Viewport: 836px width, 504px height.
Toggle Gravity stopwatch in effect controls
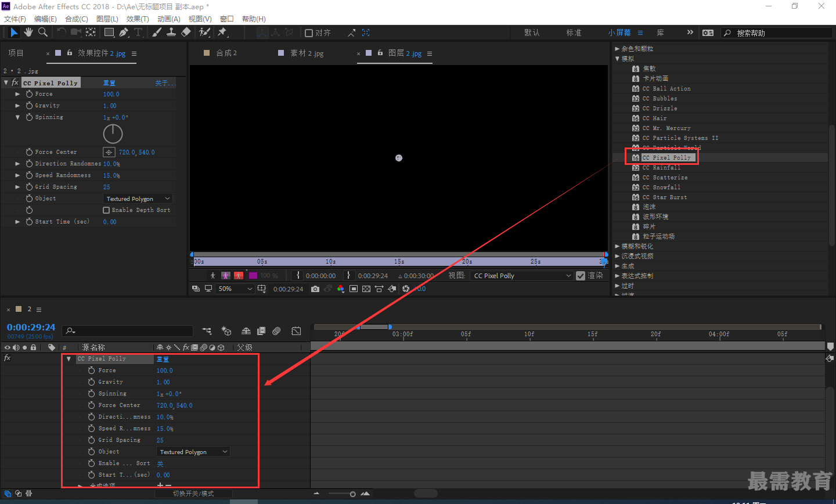point(29,106)
